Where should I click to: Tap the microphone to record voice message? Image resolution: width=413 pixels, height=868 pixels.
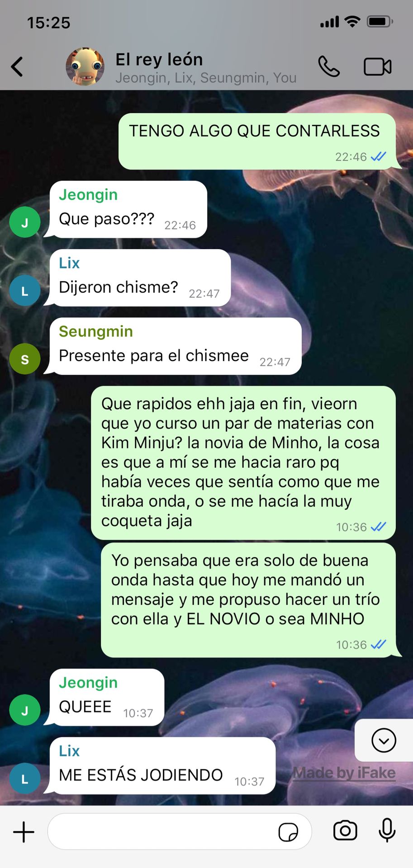(387, 830)
